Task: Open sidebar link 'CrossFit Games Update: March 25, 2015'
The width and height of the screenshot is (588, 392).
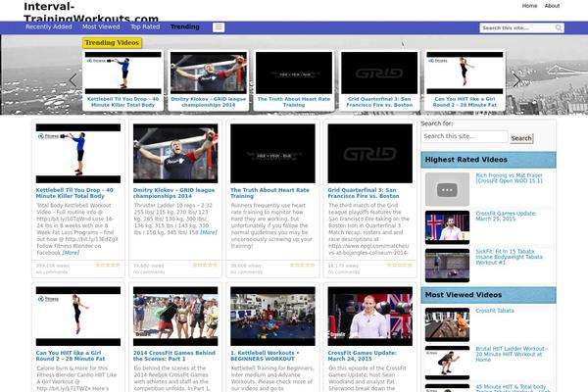Action: click(506, 216)
